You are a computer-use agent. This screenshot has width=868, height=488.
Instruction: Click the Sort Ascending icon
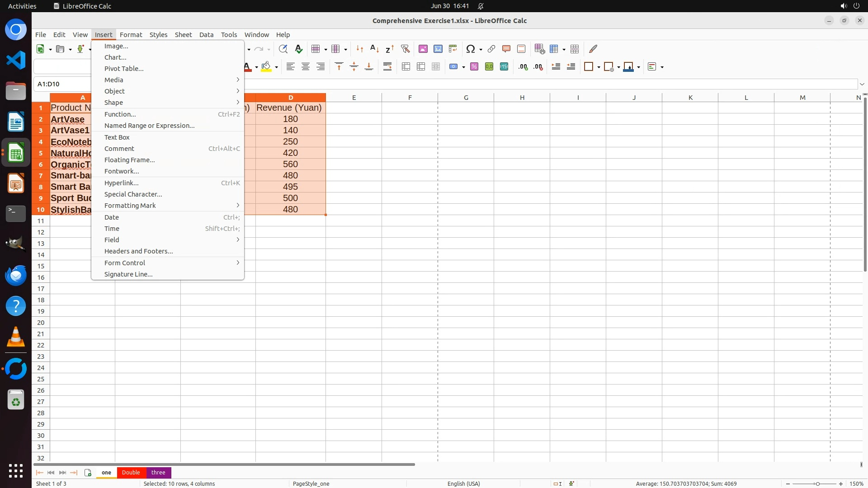[374, 49]
